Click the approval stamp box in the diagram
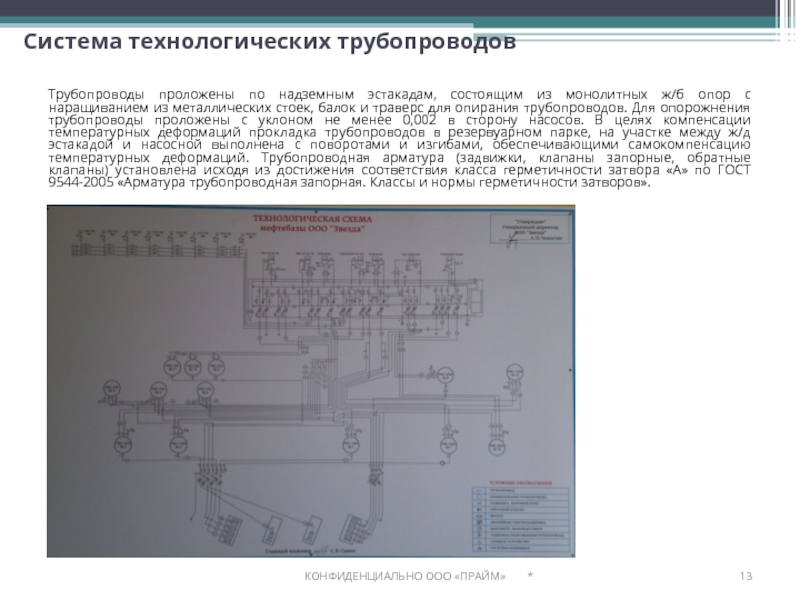 click(529, 229)
